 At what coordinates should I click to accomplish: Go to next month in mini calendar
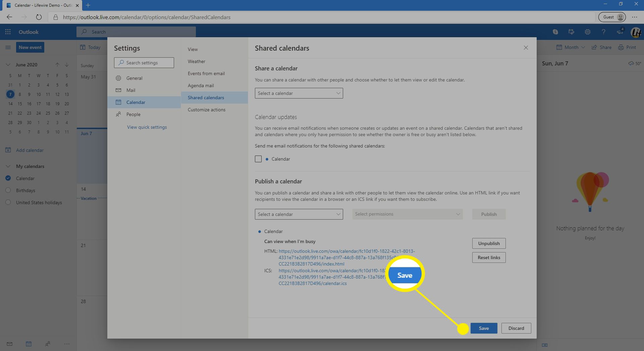click(x=67, y=65)
